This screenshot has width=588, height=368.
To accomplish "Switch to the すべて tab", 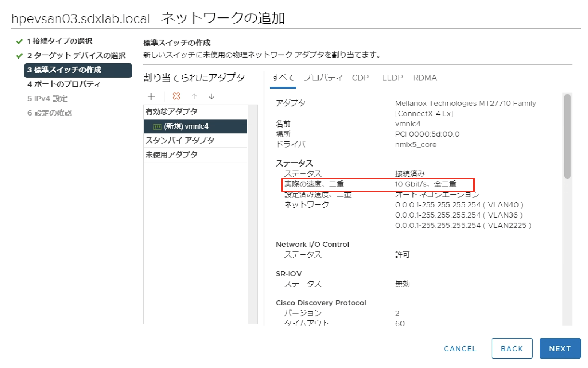I will click(x=283, y=78).
